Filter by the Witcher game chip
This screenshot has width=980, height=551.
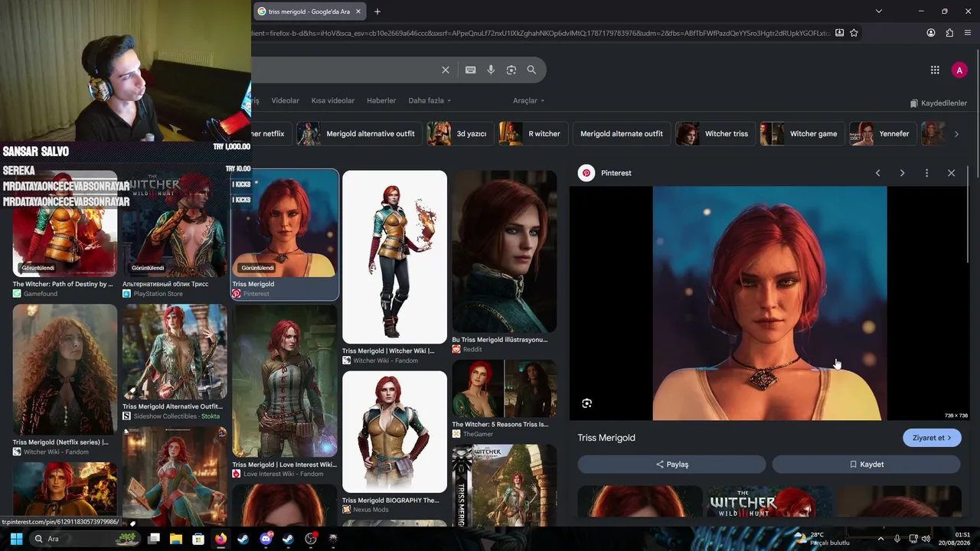point(802,134)
